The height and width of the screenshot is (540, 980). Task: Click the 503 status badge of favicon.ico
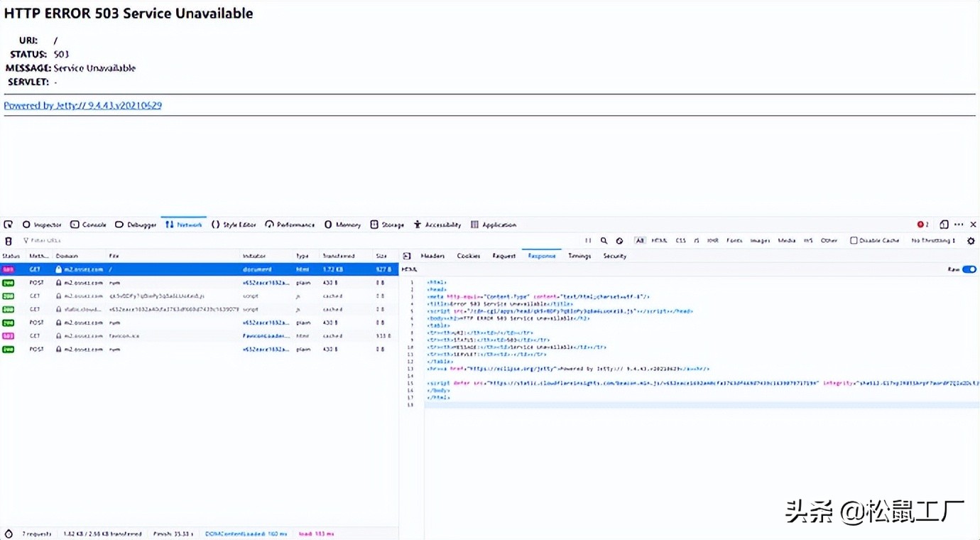8,336
